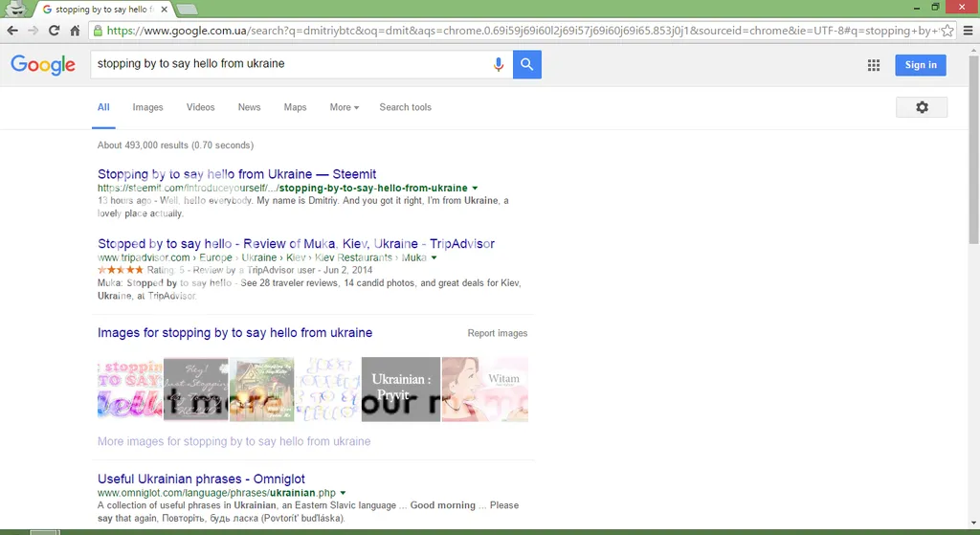Click the browser address bar URL

click(522, 31)
